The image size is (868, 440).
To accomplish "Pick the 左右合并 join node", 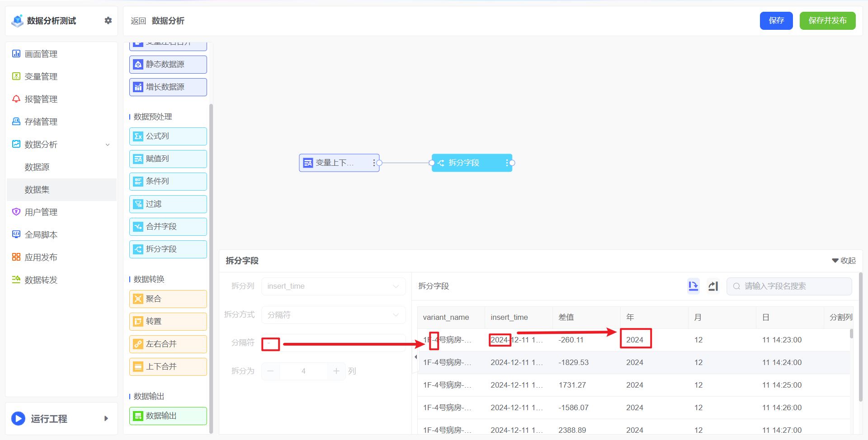I will 168,344.
